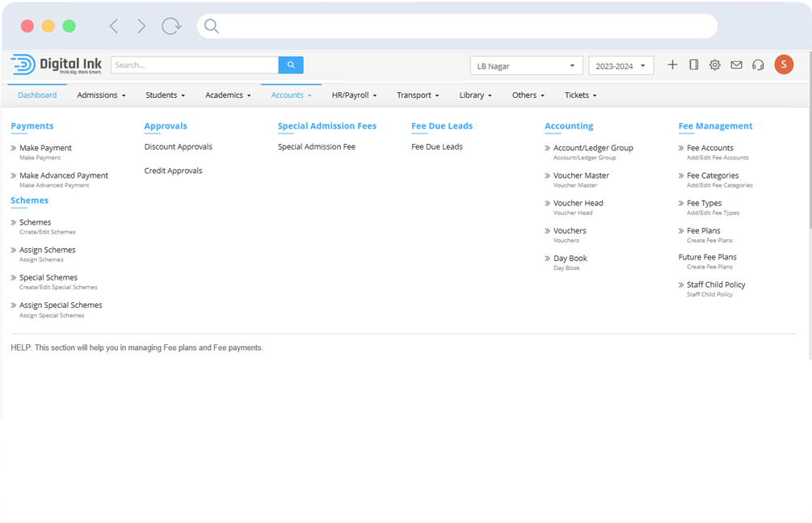This screenshot has width=812, height=523.
Task: Open the profile avatar marked S
Action: coord(784,65)
